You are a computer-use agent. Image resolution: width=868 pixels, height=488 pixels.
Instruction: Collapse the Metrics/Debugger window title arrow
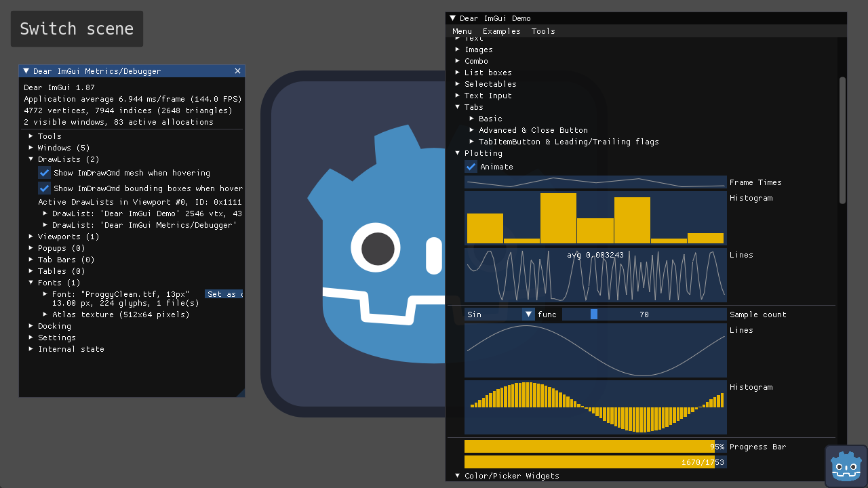pyautogui.click(x=26, y=71)
